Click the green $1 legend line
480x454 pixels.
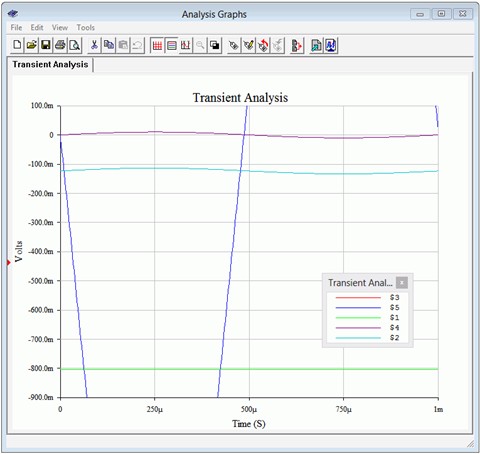(358, 317)
